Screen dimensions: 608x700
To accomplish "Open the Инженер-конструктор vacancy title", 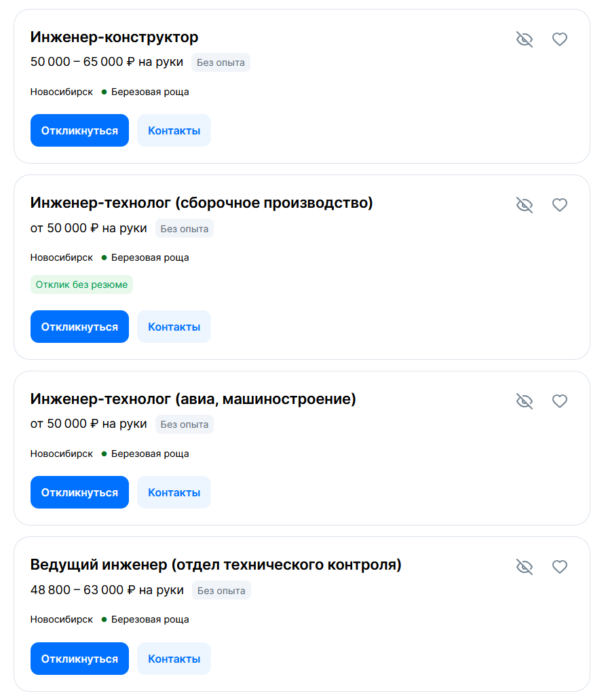I will [x=114, y=37].
